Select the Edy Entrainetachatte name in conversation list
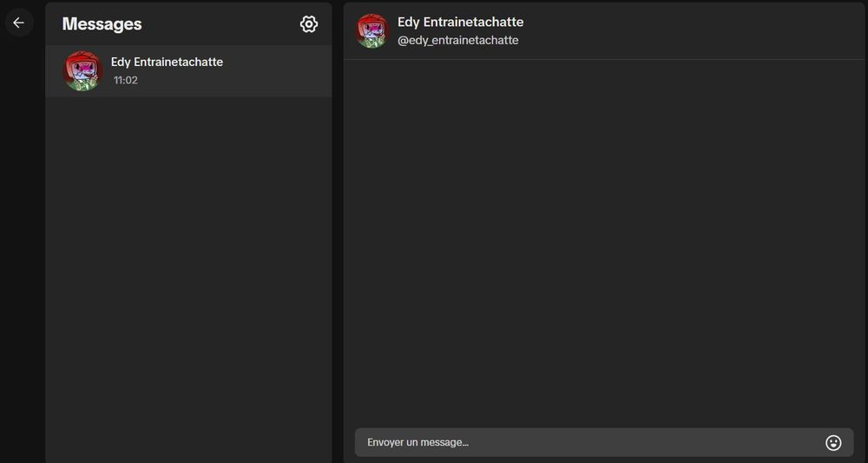This screenshot has height=463, width=868. tap(167, 62)
